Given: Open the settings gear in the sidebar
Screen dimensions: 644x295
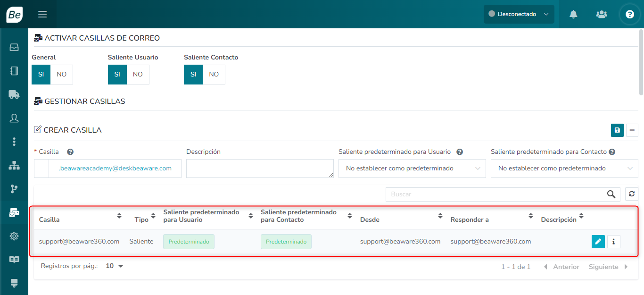Looking at the screenshot, I should [14, 236].
